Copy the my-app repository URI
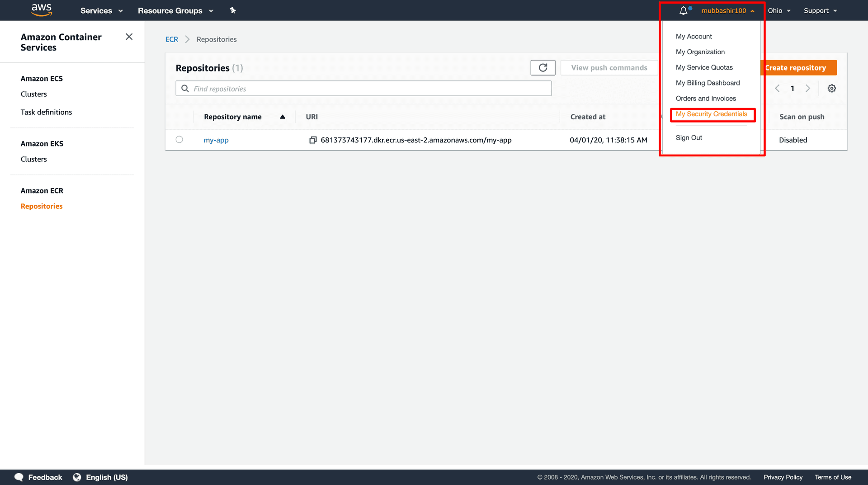868x485 pixels. coord(313,140)
